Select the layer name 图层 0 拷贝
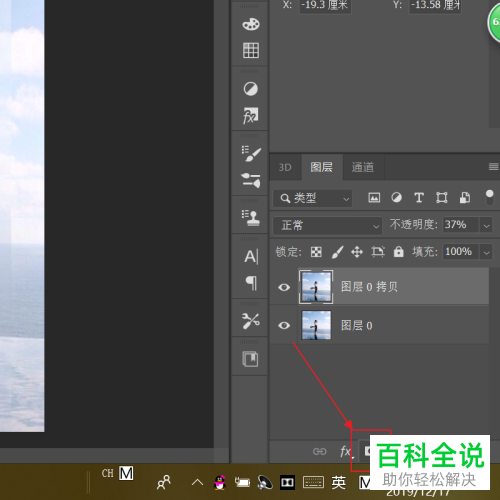Screen dimensions: 500x500 [x=369, y=287]
